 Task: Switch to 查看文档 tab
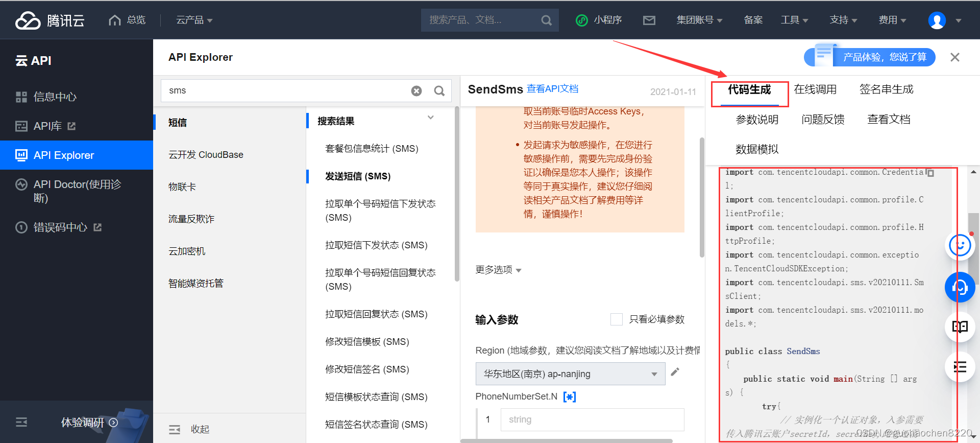click(x=889, y=120)
